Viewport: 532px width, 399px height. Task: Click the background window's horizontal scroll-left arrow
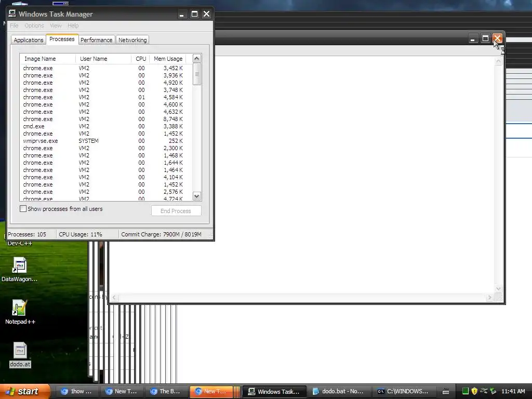114,298
